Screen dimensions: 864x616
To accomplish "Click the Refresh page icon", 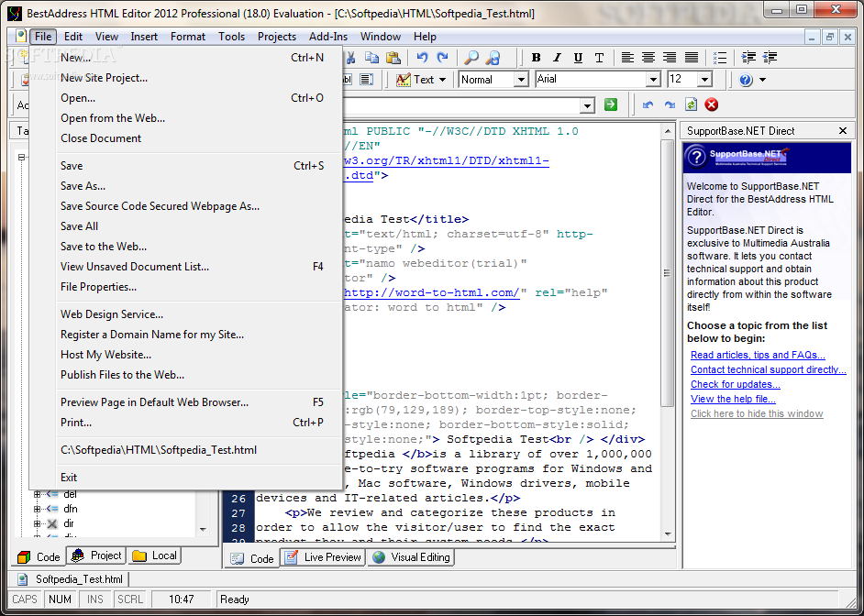I will point(691,104).
